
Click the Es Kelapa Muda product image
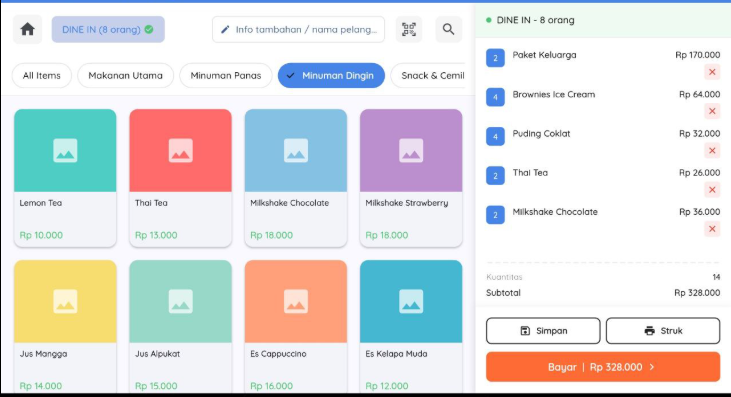click(411, 301)
